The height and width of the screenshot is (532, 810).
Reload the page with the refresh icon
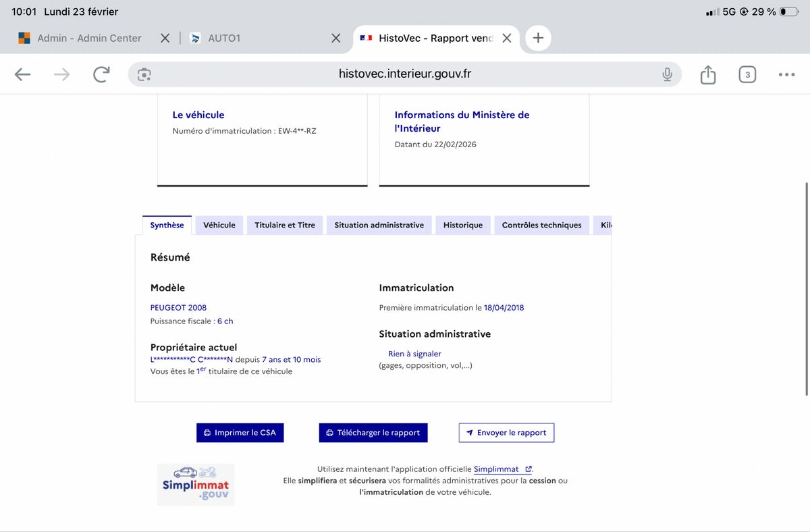click(x=101, y=75)
